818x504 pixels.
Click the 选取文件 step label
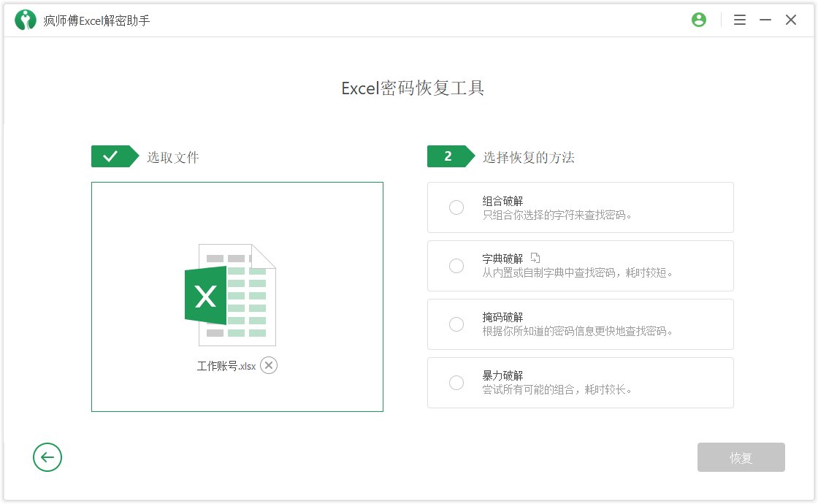(x=173, y=156)
